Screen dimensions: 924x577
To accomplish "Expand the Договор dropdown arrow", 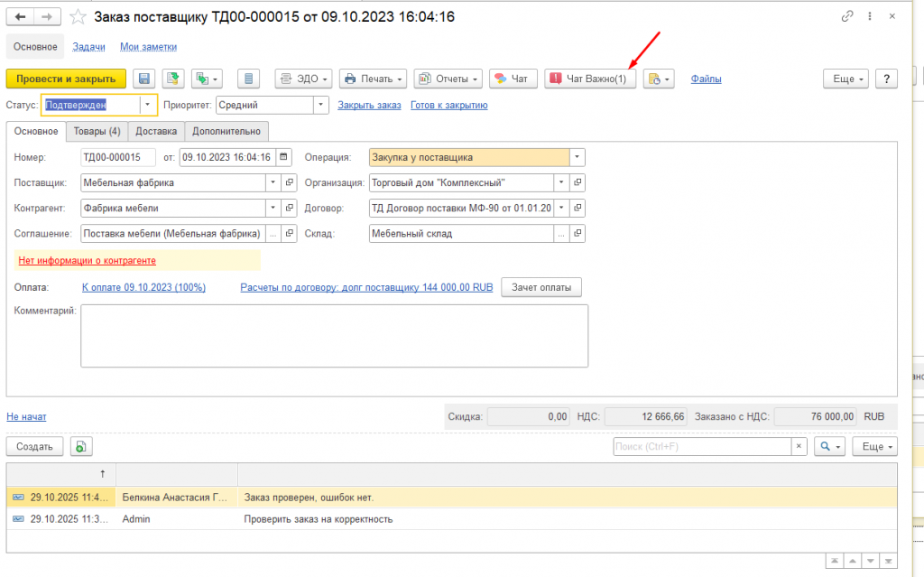I will coord(561,209).
